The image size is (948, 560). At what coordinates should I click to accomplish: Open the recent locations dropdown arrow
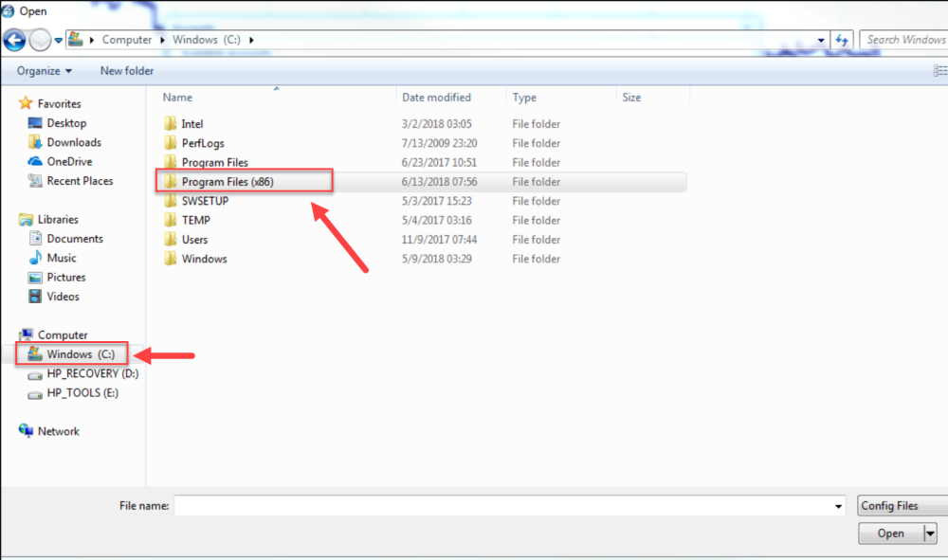(58, 41)
